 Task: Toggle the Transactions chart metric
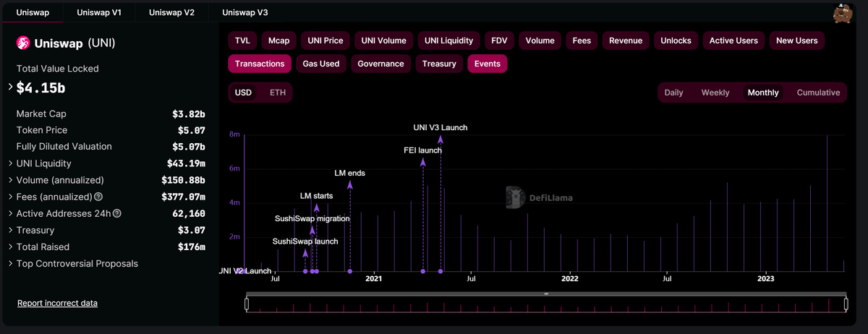260,64
